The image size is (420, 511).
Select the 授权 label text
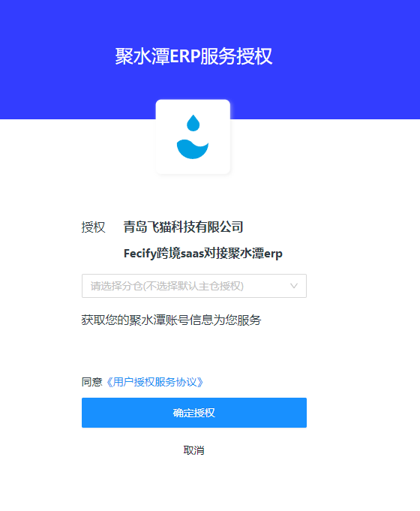pos(93,227)
